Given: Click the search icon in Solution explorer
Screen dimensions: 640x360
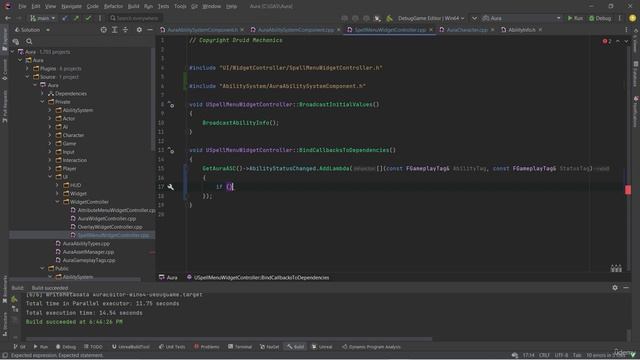Looking at the screenshot, I should click(29, 41).
